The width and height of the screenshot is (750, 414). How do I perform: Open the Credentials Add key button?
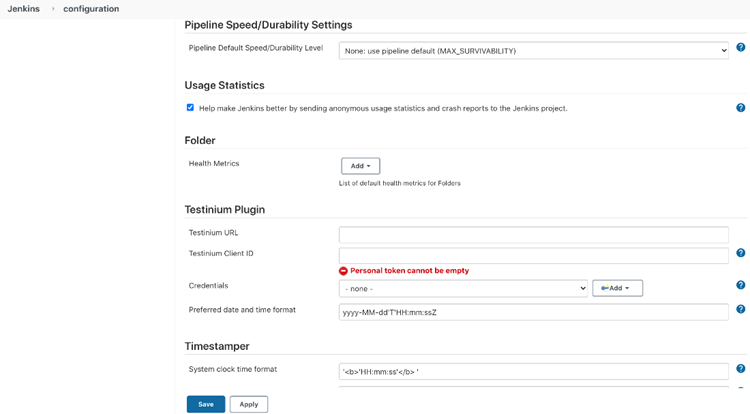618,288
